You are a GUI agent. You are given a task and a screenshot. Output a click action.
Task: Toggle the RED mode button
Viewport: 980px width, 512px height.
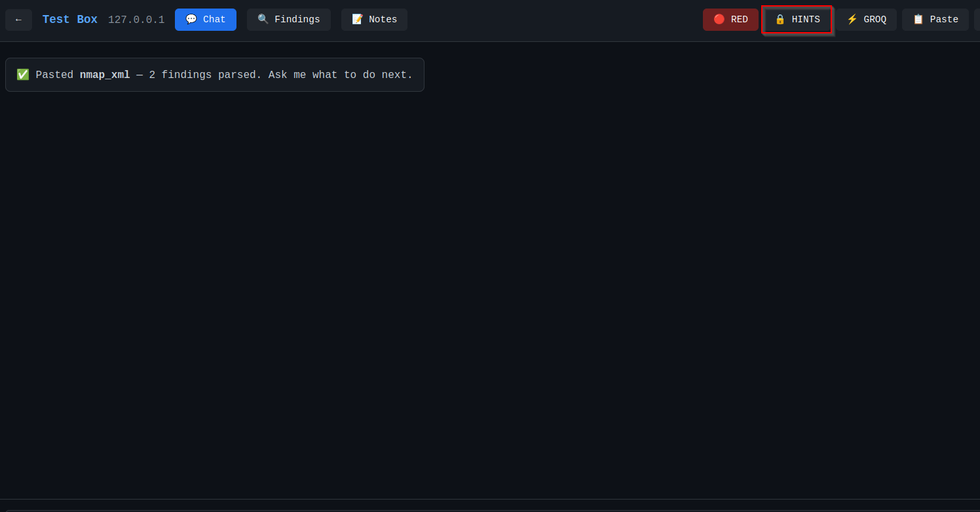point(730,20)
